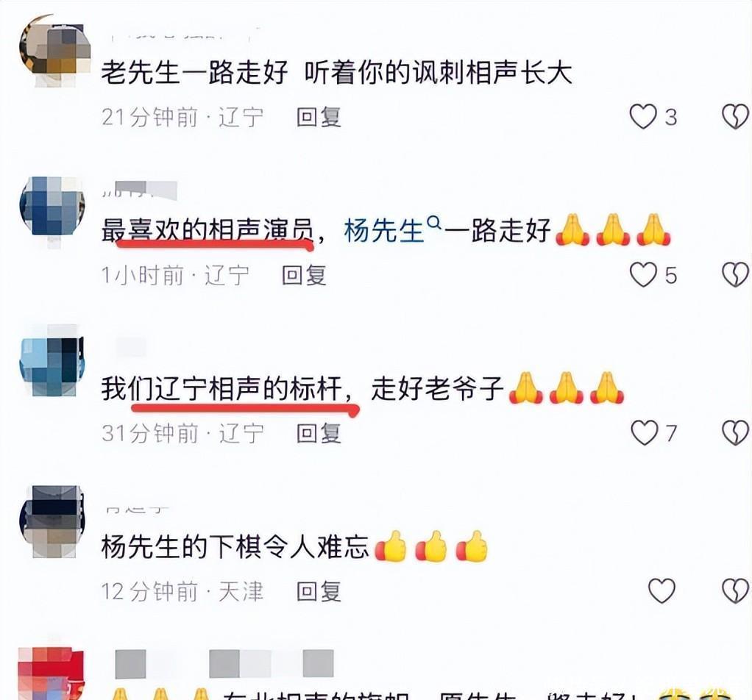This screenshot has height=700, width=752.
Task: Like the 杨先生的下棋令人难忘 comment
Action: tap(661, 590)
